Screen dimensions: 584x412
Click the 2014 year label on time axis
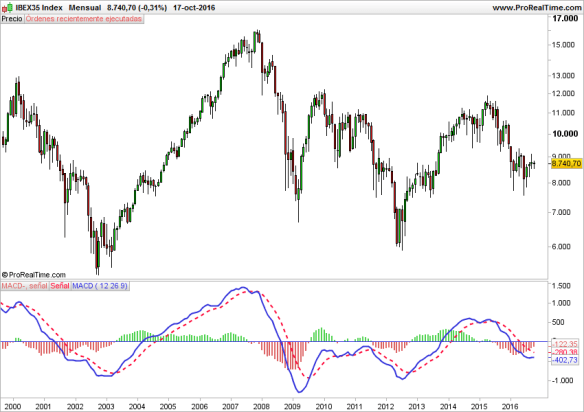click(448, 406)
